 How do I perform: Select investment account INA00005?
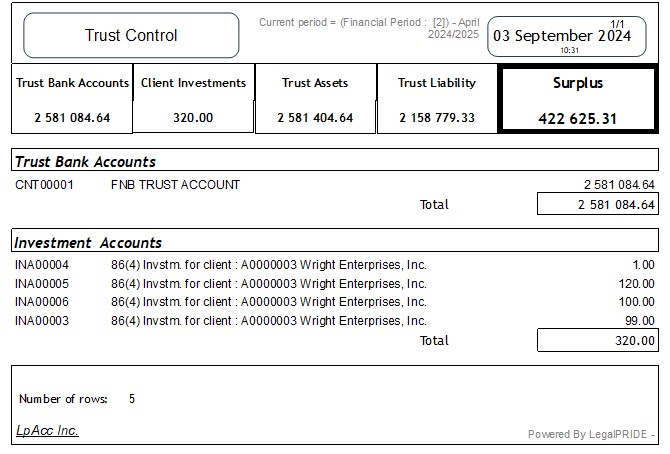pyautogui.click(x=42, y=284)
